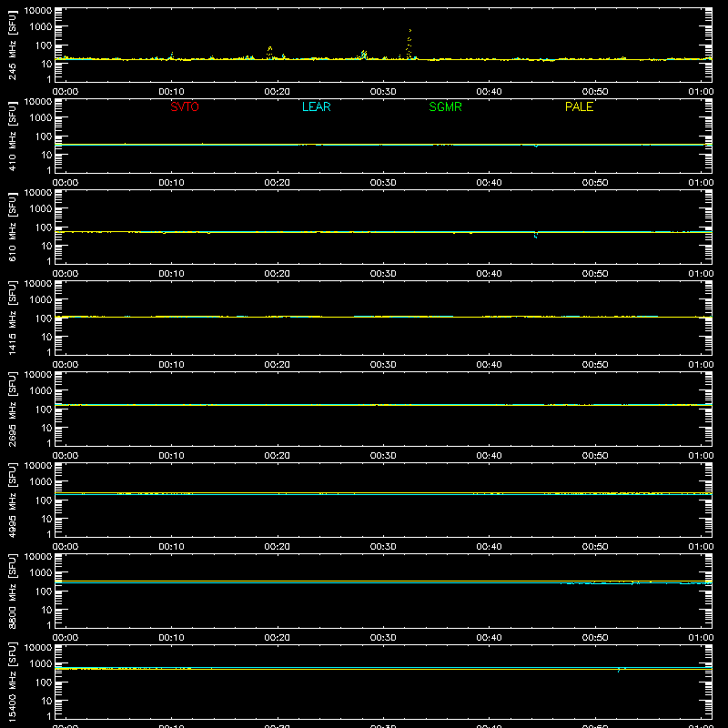The width and height of the screenshot is (728, 728).
Task: Select the "410 MHz [SFU]" axis title
Action: (x=12, y=136)
